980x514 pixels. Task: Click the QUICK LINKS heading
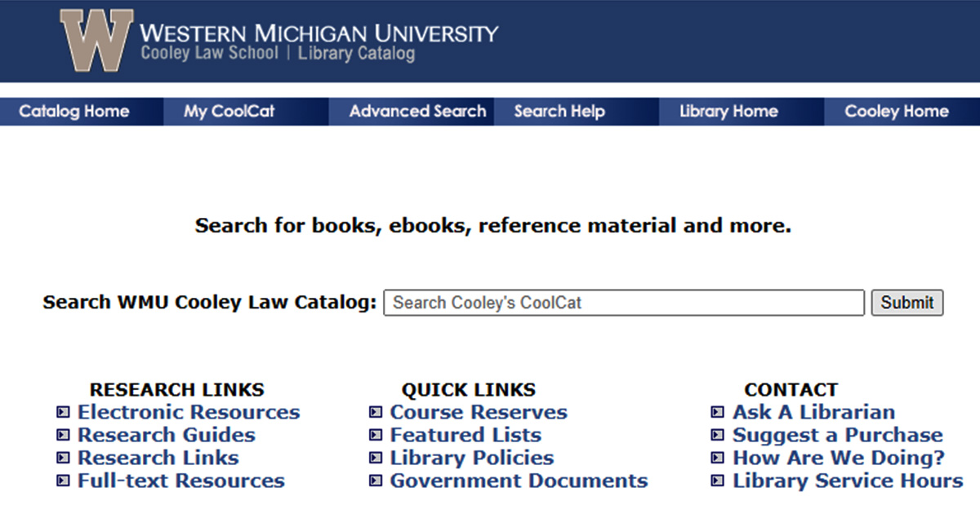point(469,390)
